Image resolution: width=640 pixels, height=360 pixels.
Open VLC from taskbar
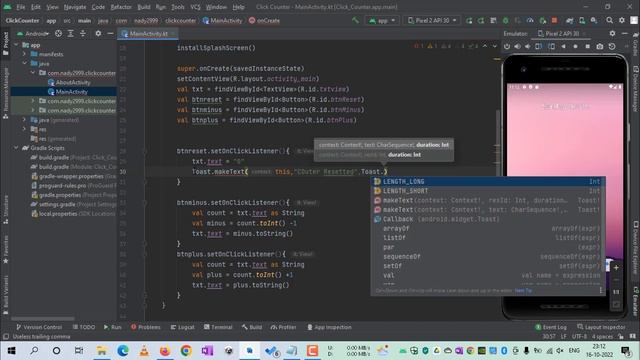pos(144,351)
